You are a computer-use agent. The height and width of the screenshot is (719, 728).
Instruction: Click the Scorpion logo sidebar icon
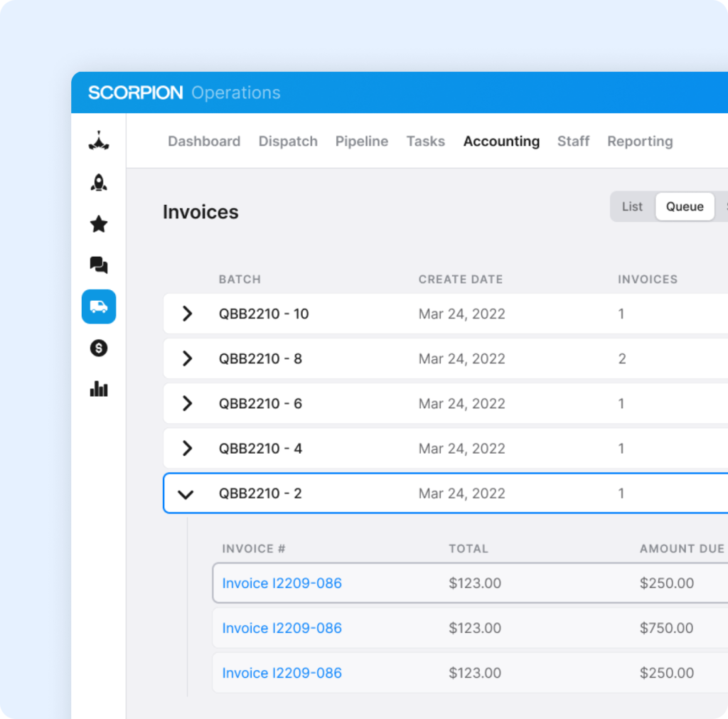[x=99, y=141]
